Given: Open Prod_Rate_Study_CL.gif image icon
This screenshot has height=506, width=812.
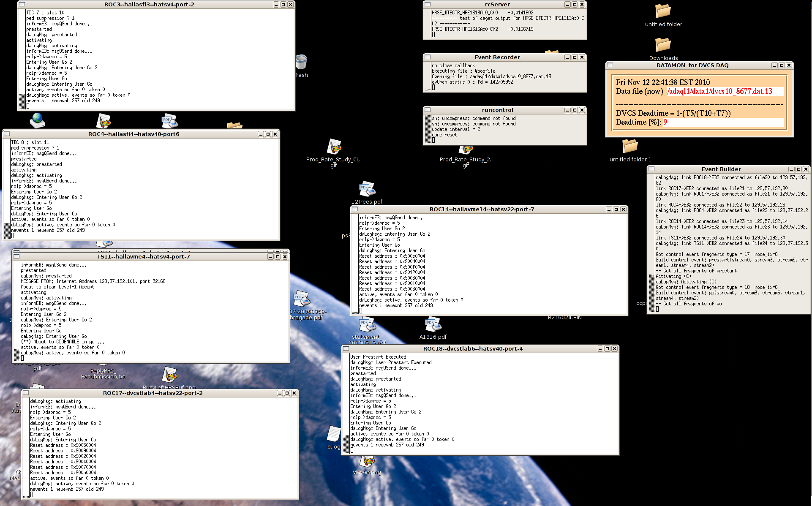Looking at the screenshot, I should [334, 147].
